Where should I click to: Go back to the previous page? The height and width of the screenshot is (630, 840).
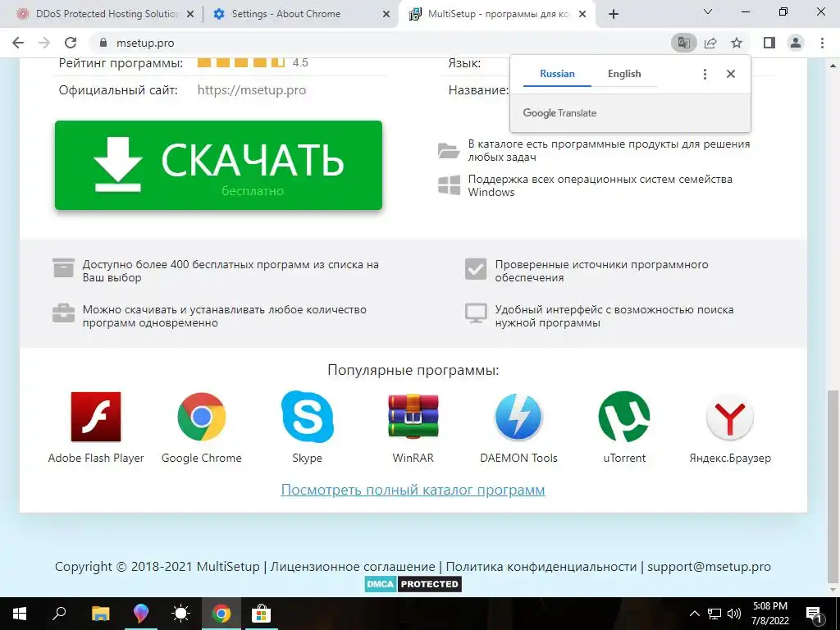18,43
